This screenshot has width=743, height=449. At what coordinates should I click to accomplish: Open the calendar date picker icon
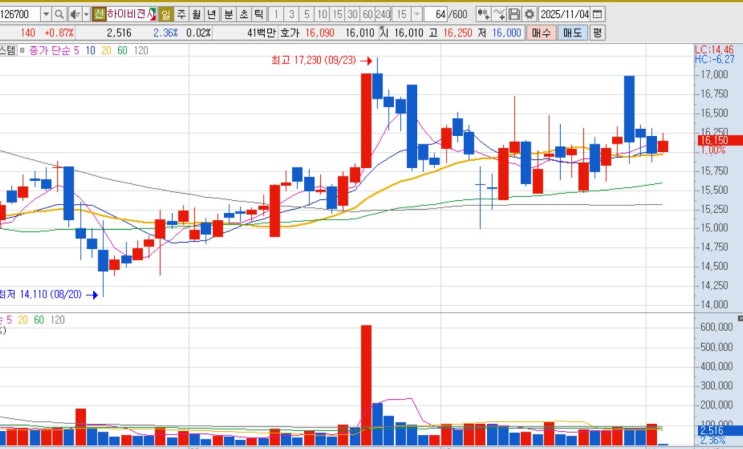(x=598, y=14)
